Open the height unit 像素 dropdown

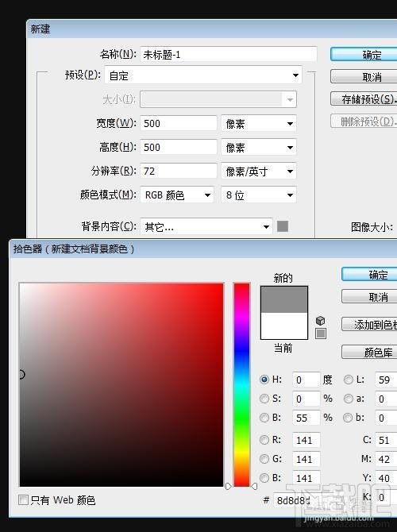pyautogui.click(x=259, y=147)
